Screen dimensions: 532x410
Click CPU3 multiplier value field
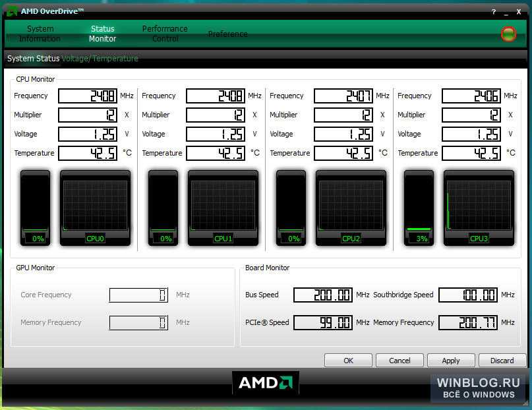click(471, 115)
